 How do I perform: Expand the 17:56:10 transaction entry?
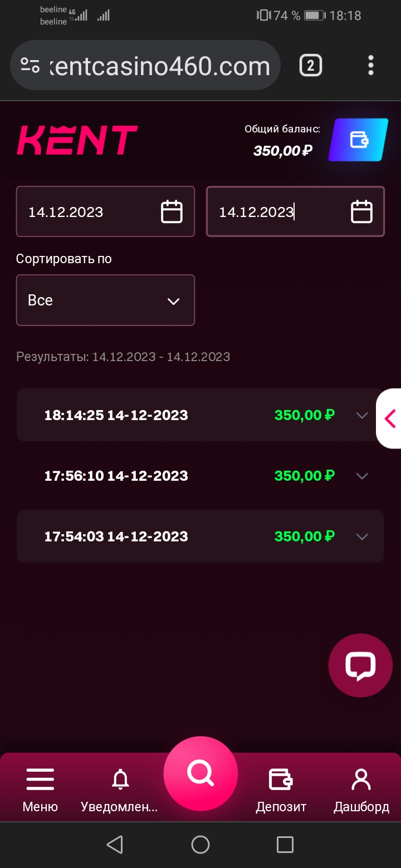click(362, 476)
